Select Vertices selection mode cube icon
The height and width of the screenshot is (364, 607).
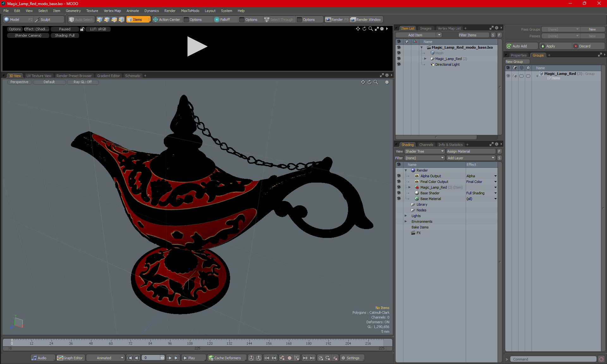[100, 20]
